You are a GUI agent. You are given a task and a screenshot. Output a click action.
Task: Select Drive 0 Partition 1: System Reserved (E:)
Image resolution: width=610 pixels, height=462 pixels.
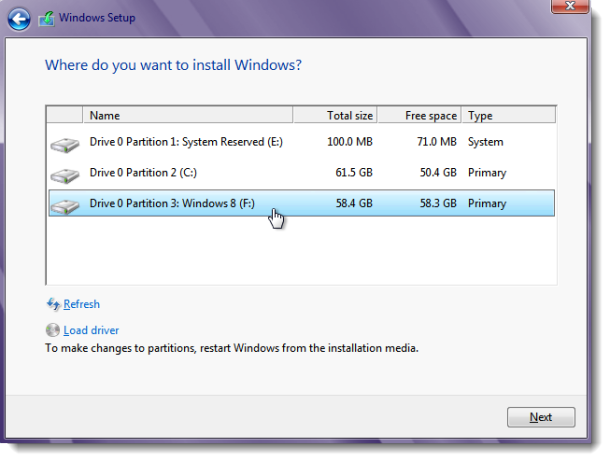[301, 142]
